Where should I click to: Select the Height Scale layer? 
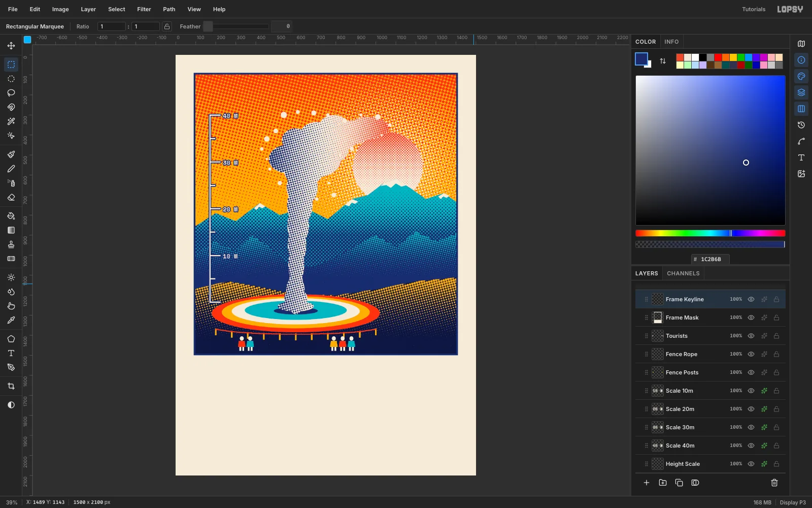tap(710, 464)
